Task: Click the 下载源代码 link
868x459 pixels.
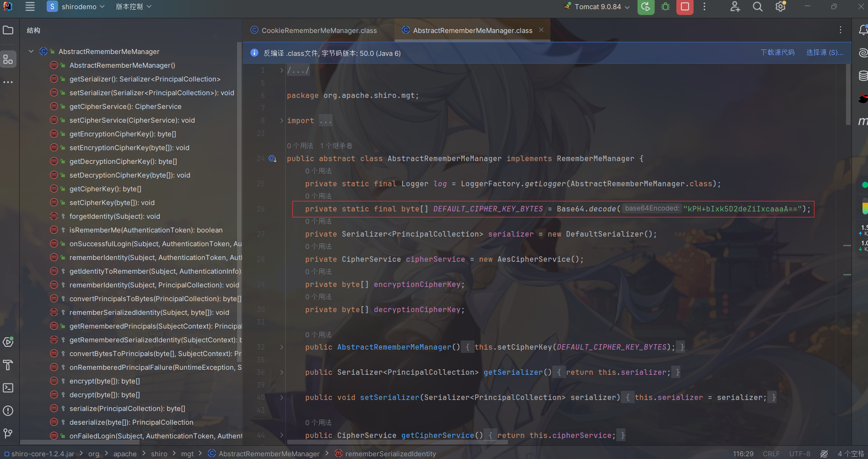Action: pos(777,53)
